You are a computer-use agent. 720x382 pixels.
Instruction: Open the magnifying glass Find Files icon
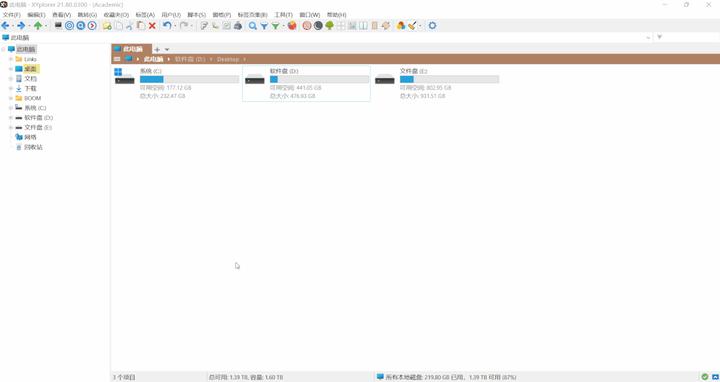[253, 26]
